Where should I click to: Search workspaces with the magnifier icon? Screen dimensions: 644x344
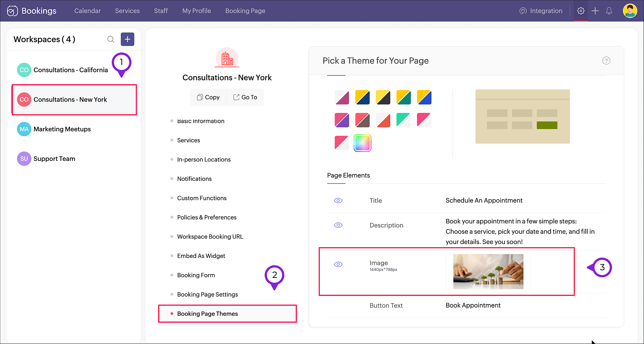click(x=111, y=39)
